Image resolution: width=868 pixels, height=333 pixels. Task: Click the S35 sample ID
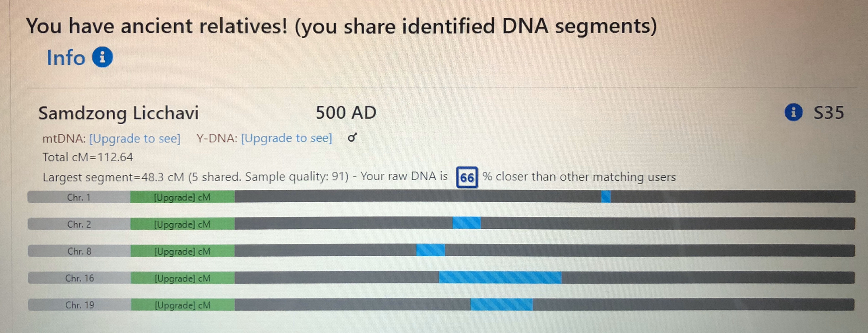coord(829,113)
